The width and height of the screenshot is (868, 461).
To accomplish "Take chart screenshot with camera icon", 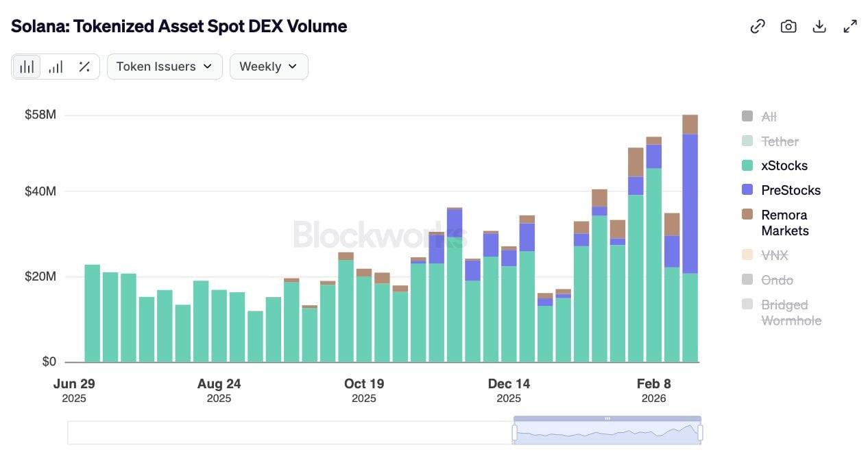I will click(788, 26).
